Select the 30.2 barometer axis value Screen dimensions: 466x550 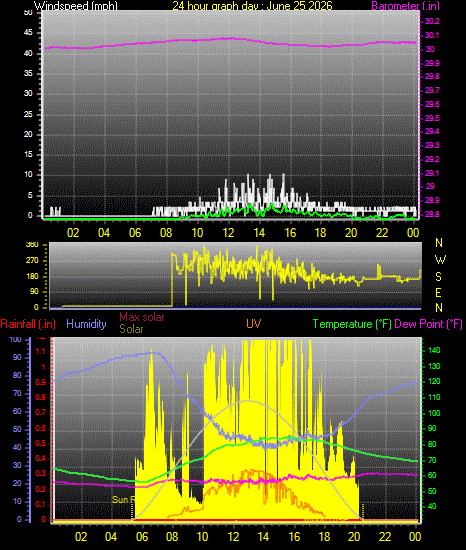point(432,21)
